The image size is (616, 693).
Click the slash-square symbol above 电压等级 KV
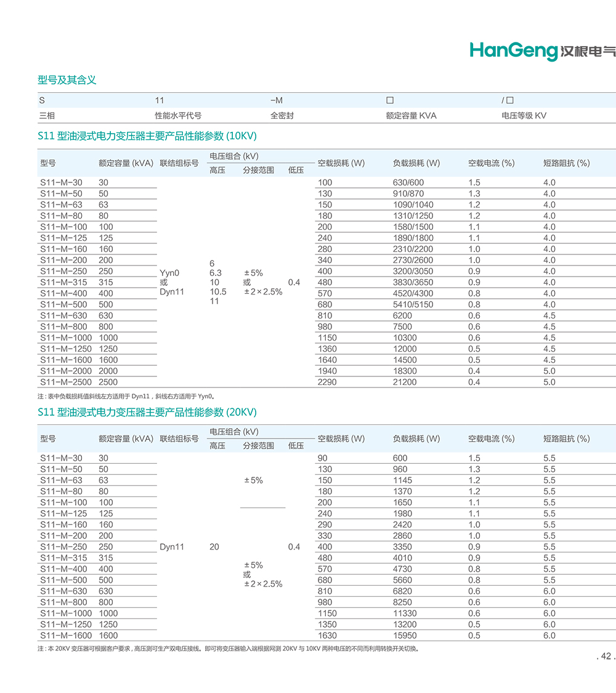coord(508,100)
